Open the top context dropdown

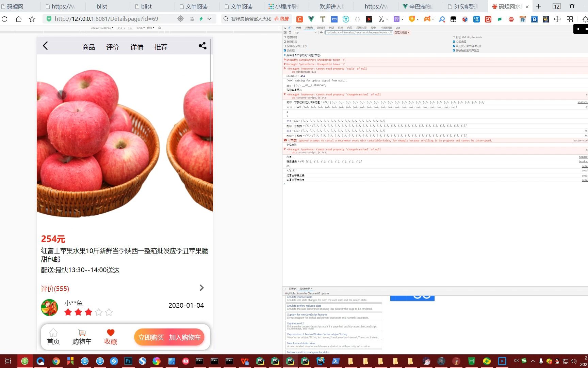point(306,32)
